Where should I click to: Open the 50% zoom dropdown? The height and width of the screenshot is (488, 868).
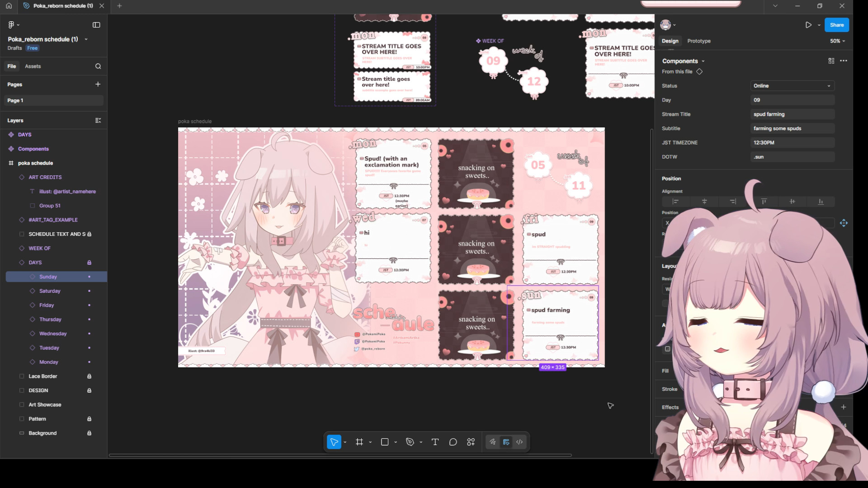tap(837, 41)
